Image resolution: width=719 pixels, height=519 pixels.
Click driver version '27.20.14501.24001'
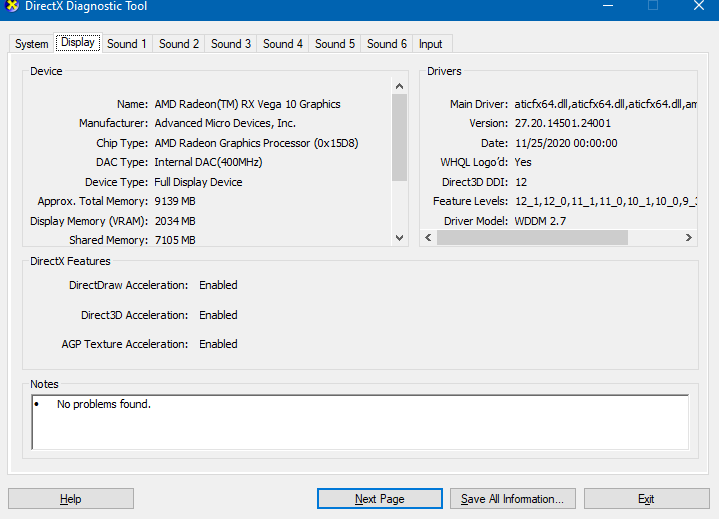tap(563, 123)
